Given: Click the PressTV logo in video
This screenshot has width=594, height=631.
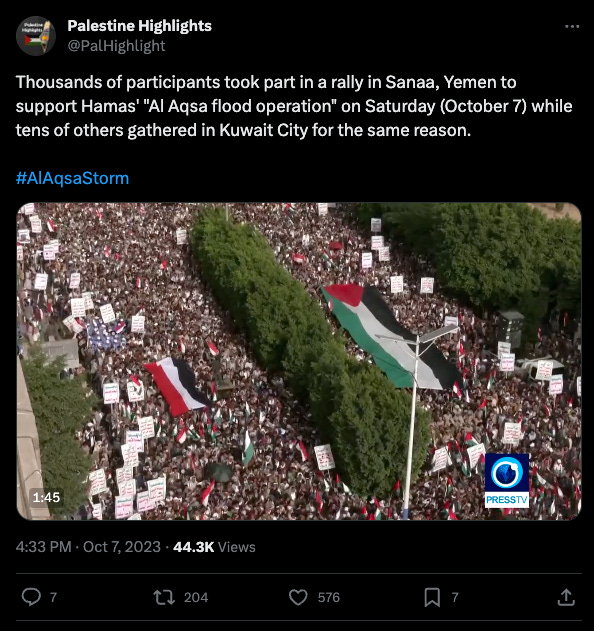Looking at the screenshot, I should [507, 480].
